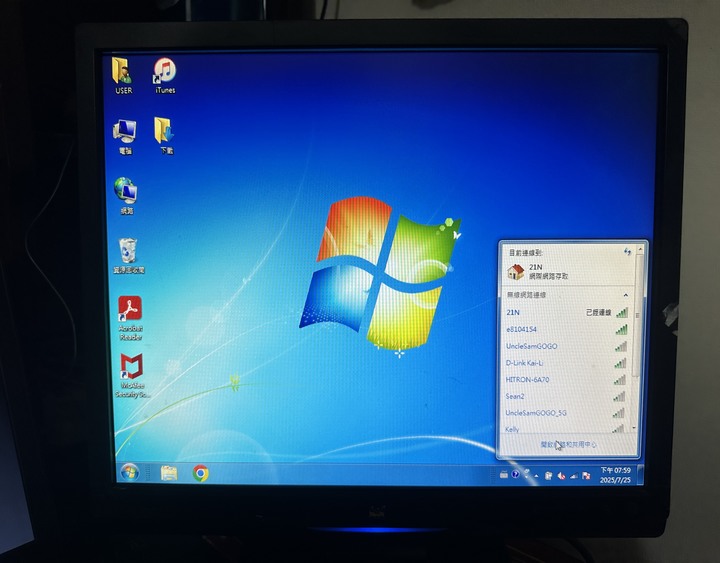Refresh the network list with the arrows icon

click(x=627, y=251)
